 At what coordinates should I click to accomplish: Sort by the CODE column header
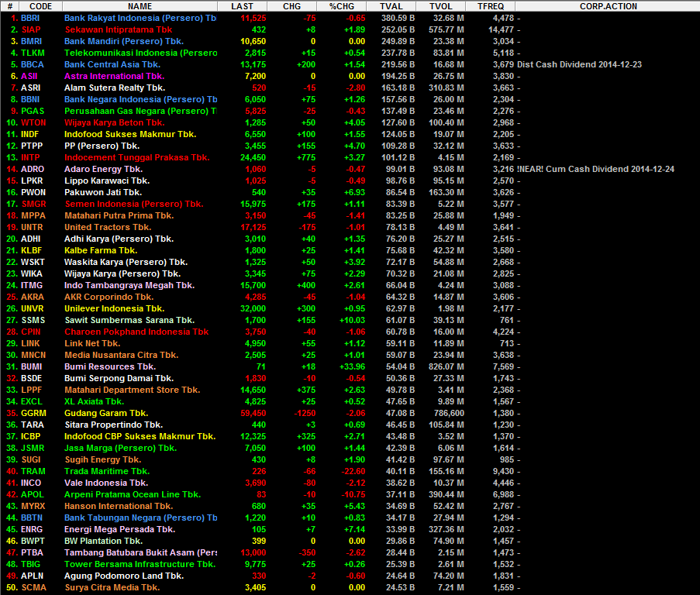coord(40,6)
